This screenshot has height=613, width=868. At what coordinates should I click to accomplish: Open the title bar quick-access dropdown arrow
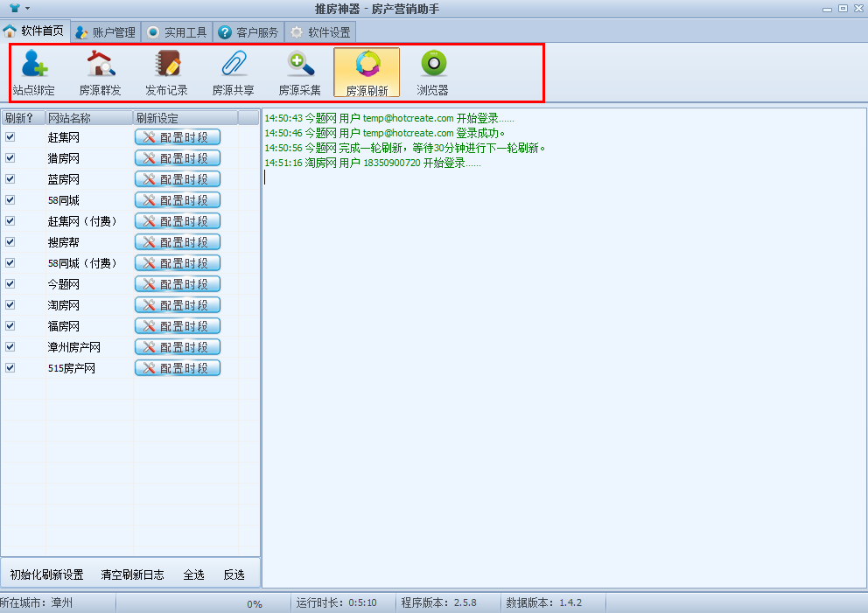pyautogui.click(x=28, y=8)
